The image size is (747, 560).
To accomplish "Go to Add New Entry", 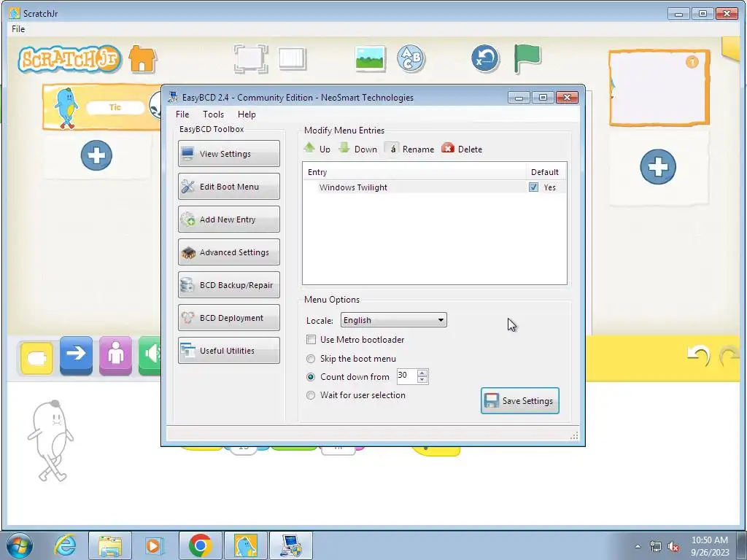I will (x=228, y=219).
